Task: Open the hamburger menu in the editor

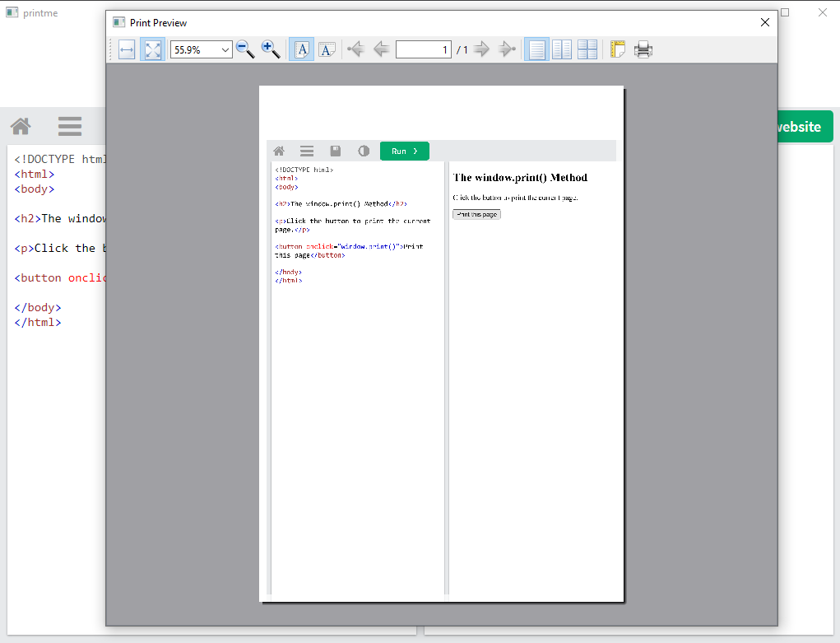Action: (70, 127)
